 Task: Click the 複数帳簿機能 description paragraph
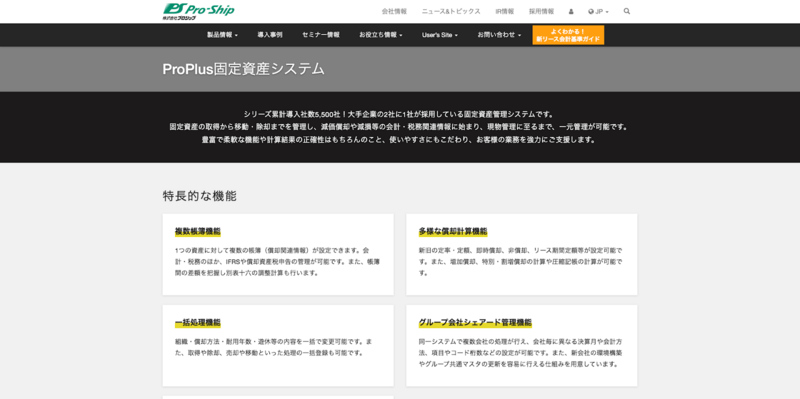tap(277, 262)
